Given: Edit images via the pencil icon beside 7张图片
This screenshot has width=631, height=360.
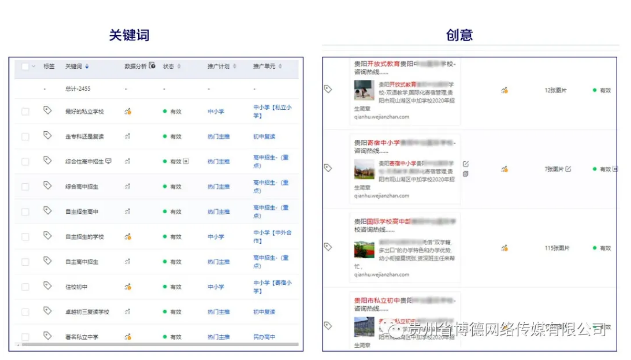Looking at the screenshot, I should [x=568, y=169].
